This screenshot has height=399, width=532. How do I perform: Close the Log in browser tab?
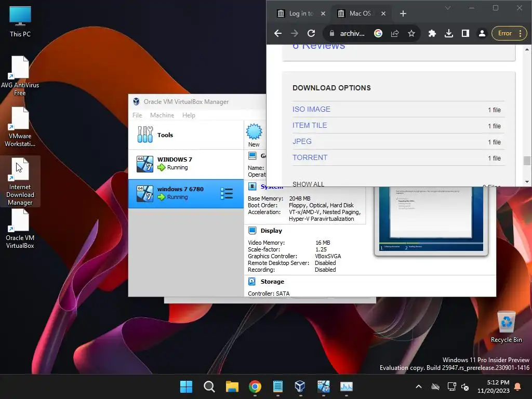point(323,14)
